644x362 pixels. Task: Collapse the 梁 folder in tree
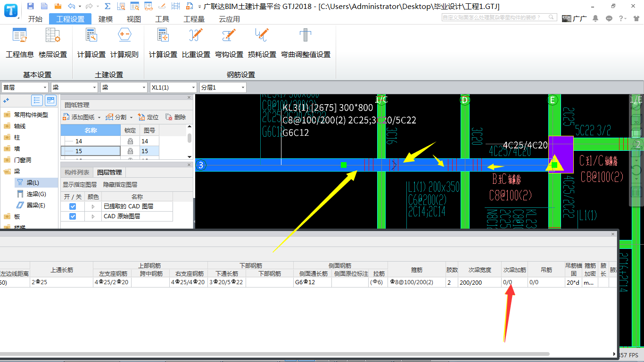point(7,172)
